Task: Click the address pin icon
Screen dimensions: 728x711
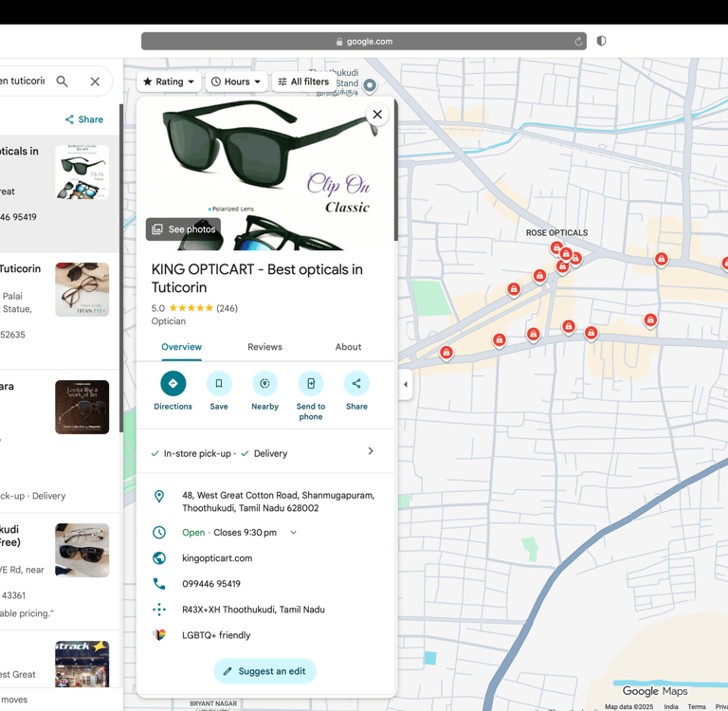Action: [x=159, y=496]
